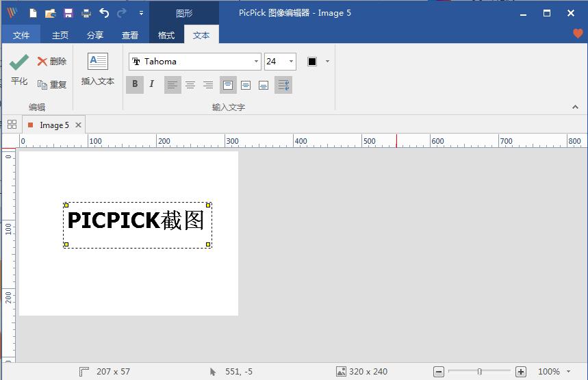The image size is (588, 380).
Task: Toggle italic formatting
Action: (x=152, y=84)
